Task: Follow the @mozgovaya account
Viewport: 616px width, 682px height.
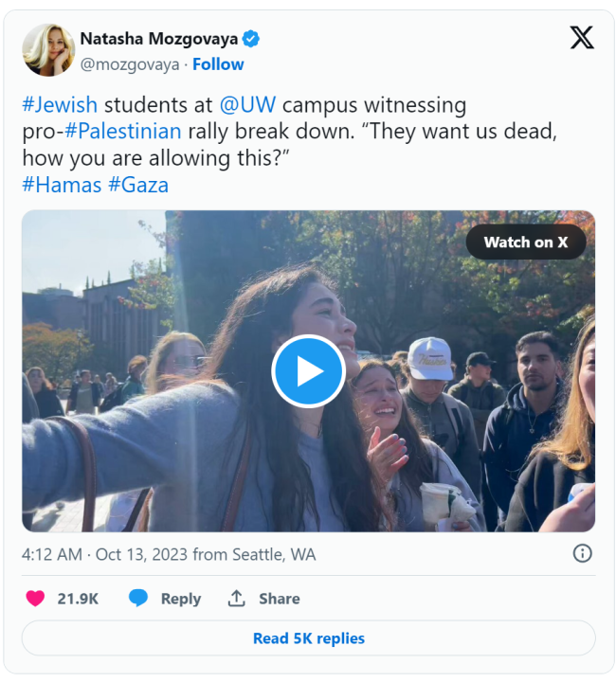Action: 218,64
